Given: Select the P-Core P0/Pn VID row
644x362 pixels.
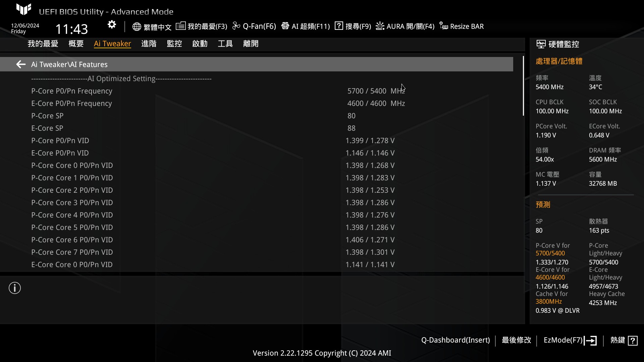Looking at the screenshot, I should point(257,140).
